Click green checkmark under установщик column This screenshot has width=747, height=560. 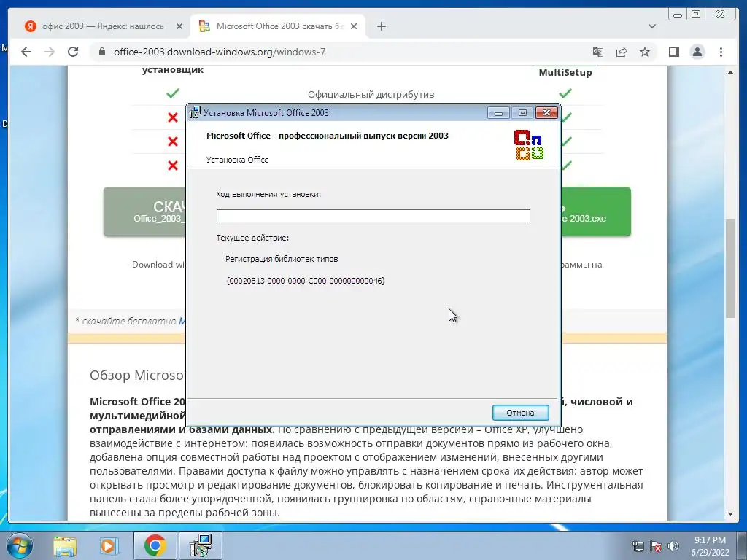(x=172, y=93)
